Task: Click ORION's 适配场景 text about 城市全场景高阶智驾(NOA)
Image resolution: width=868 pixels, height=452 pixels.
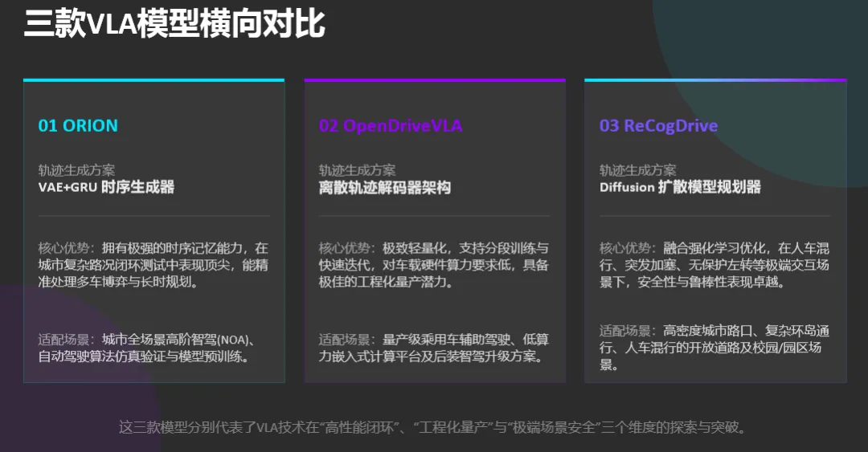Action: tap(147, 348)
